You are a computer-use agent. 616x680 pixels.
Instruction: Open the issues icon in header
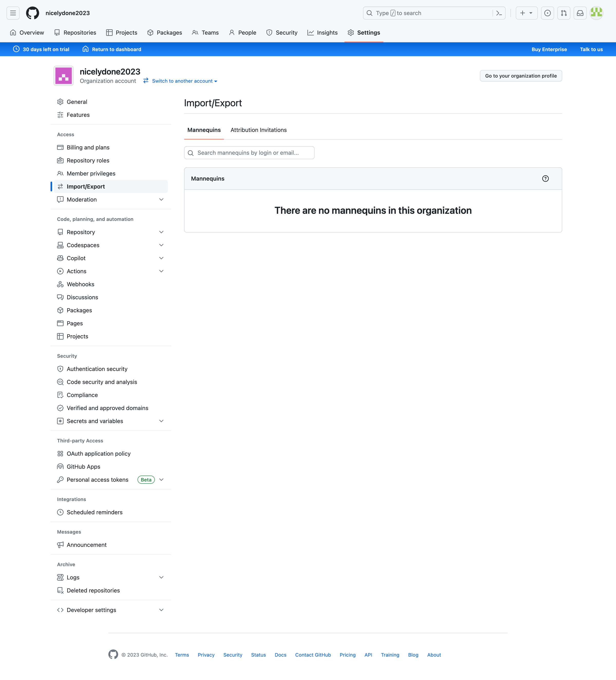pos(547,13)
